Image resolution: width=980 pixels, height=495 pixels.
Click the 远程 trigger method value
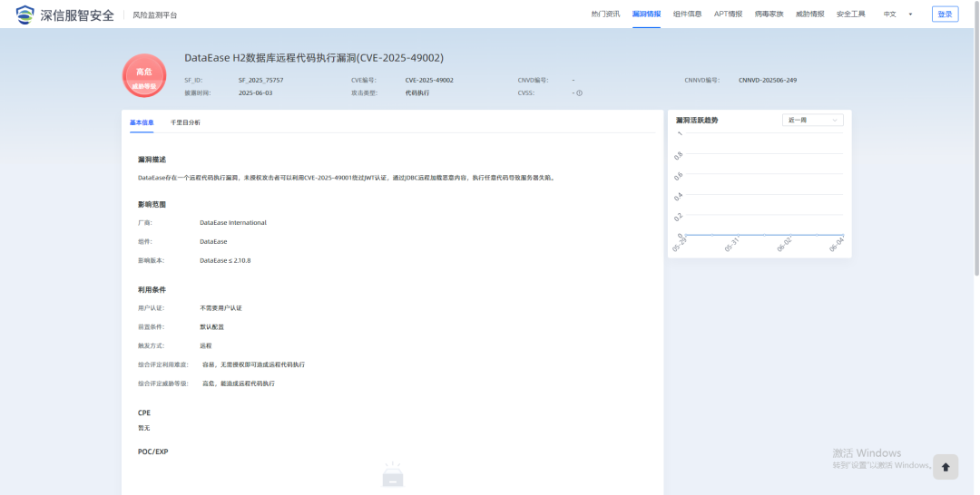click(x=206, y=345)
